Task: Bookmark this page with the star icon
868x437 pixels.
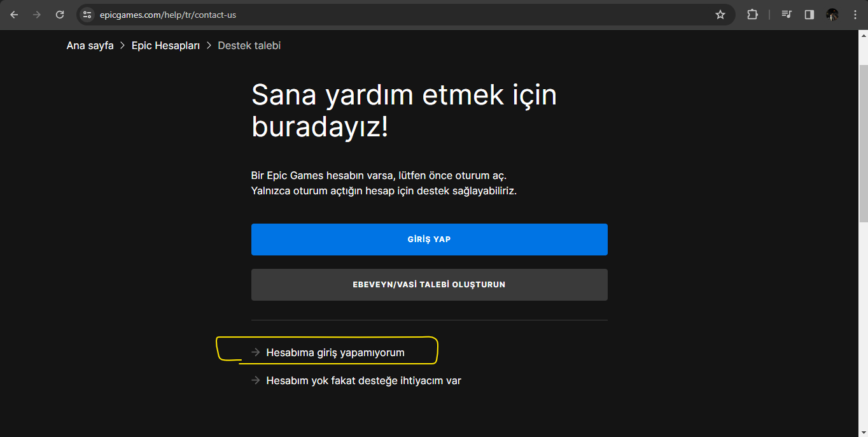Action: tap(720, 15)
